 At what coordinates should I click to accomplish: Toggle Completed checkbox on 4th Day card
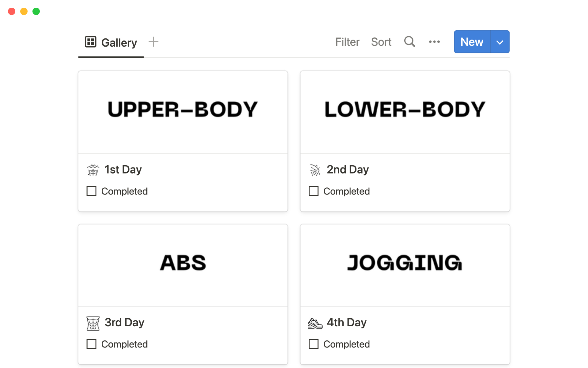[313, 344]
